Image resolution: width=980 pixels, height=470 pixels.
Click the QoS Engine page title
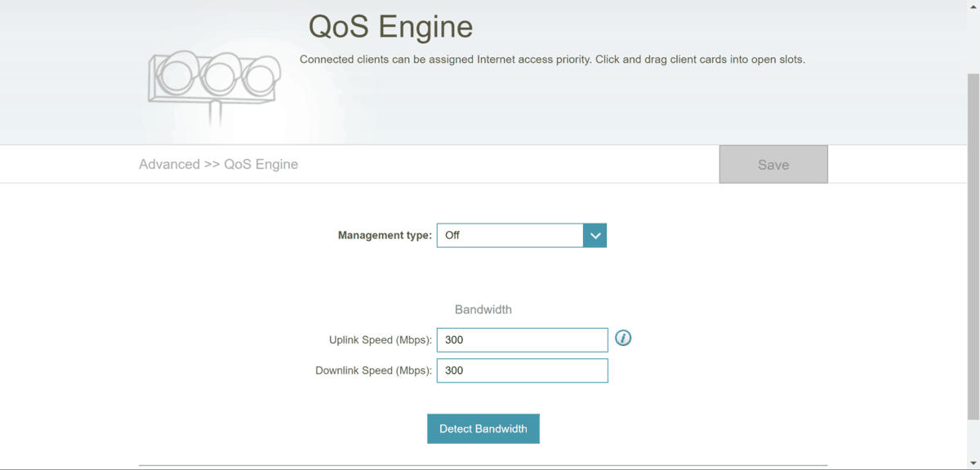[x=390, y=27]
